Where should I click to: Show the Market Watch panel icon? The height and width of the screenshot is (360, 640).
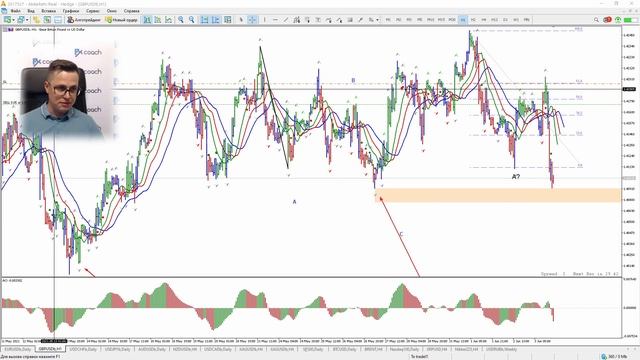pos(37,20)
